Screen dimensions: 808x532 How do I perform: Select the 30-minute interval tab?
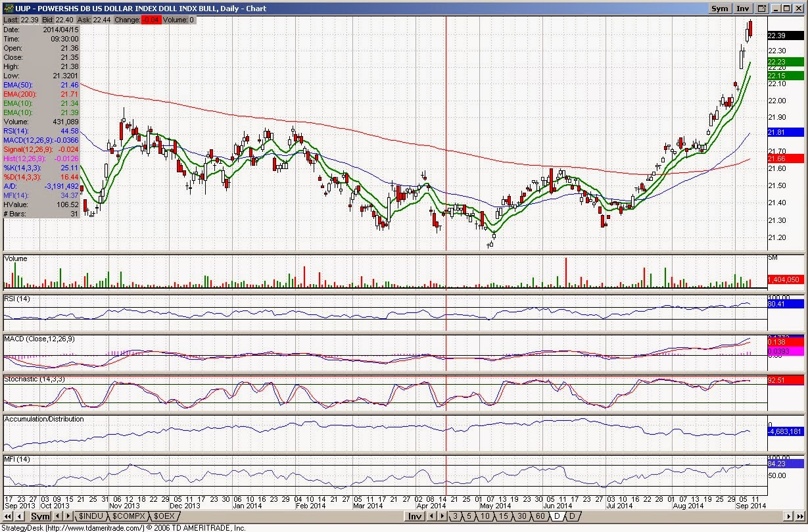click(x=521, y=516)
